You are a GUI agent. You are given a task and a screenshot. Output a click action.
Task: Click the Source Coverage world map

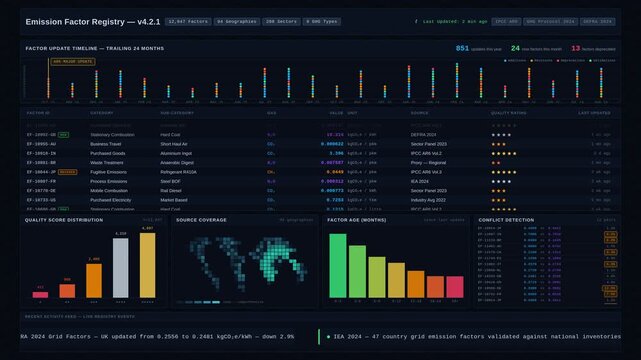[x=247, y=264]
